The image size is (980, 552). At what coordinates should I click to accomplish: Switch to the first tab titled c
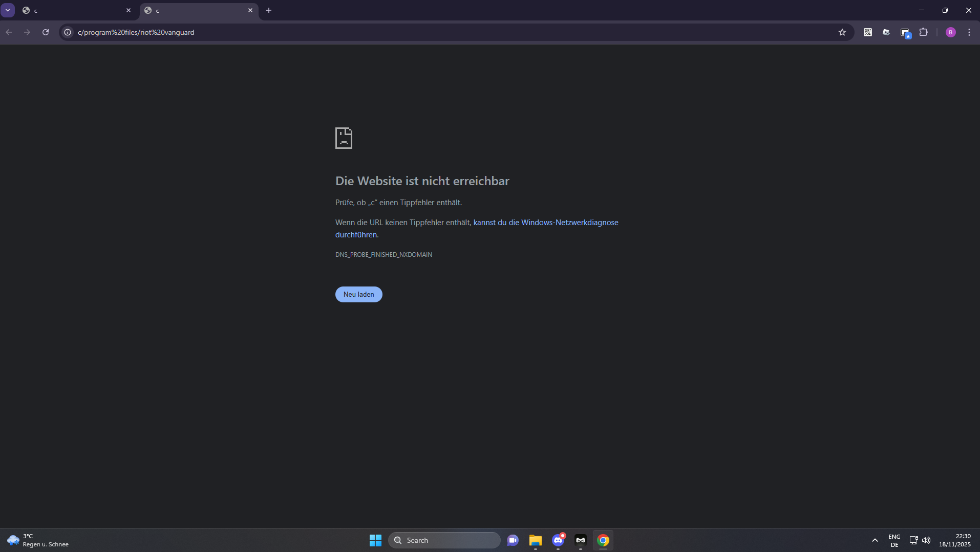77,10
